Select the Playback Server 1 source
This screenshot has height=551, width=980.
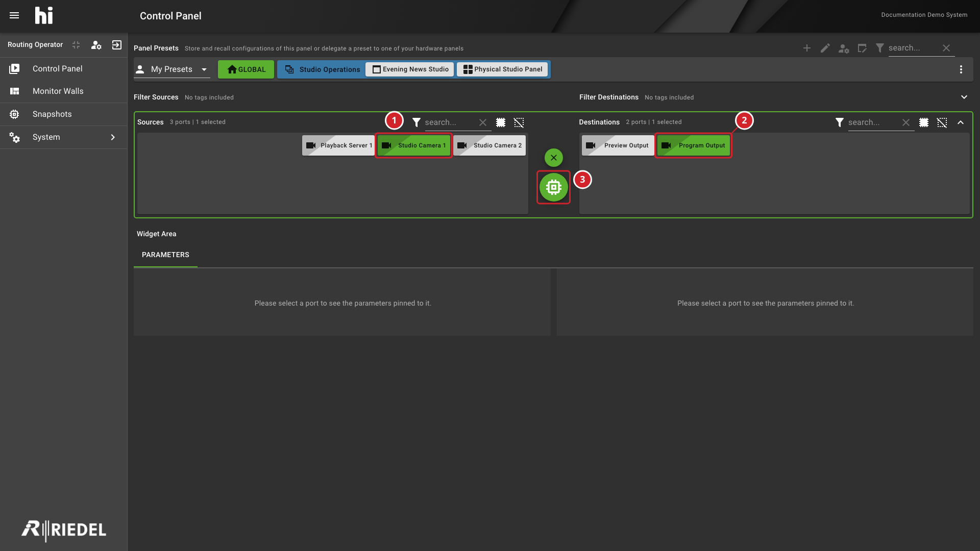[338, 145]
